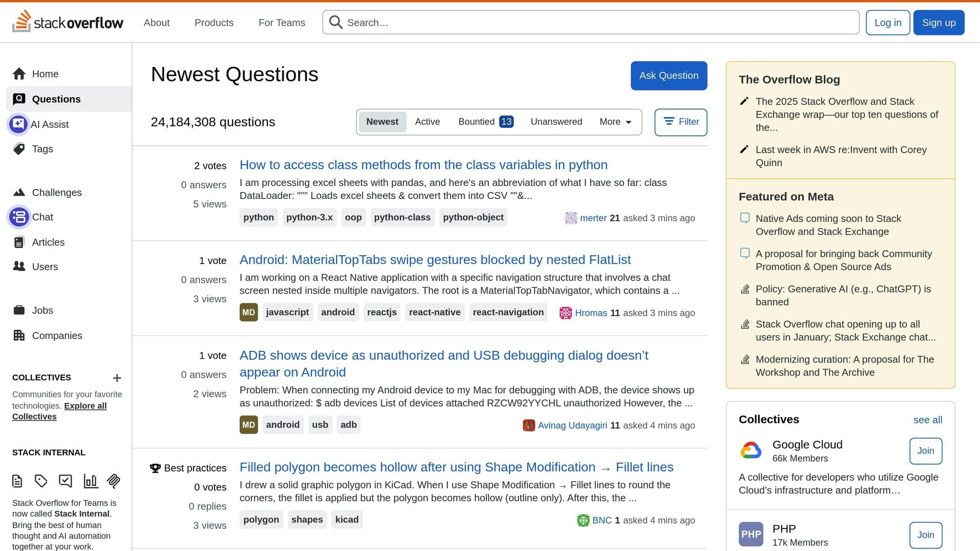
Task: Open the For Teams menu
Action: click(x=282, y=22)
